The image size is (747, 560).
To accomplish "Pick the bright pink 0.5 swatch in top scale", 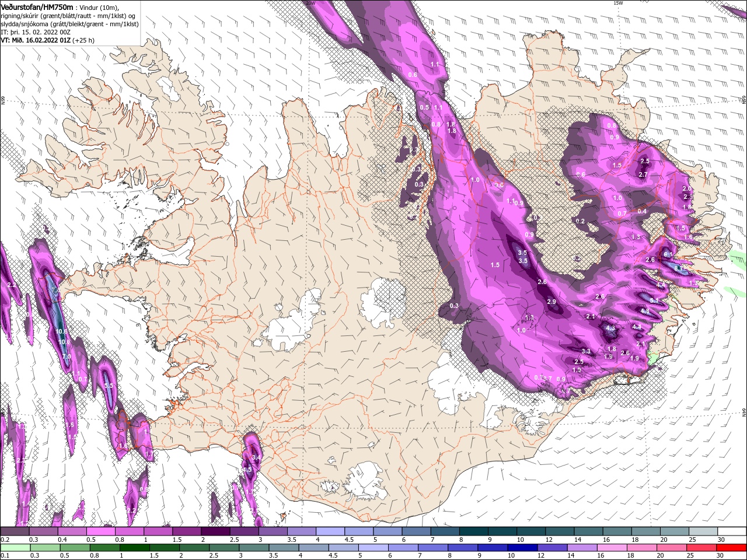I will pos(100,531).
